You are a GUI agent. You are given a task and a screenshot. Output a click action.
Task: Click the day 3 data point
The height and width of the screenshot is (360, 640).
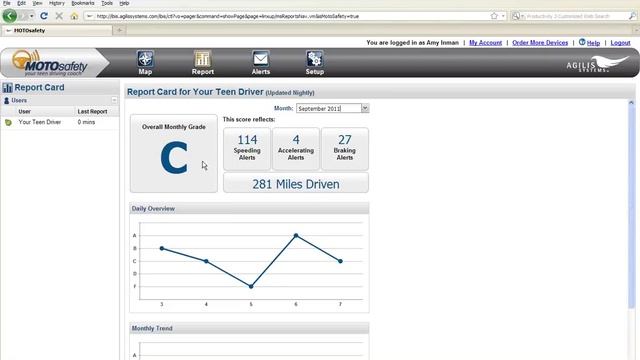point(162,248)
